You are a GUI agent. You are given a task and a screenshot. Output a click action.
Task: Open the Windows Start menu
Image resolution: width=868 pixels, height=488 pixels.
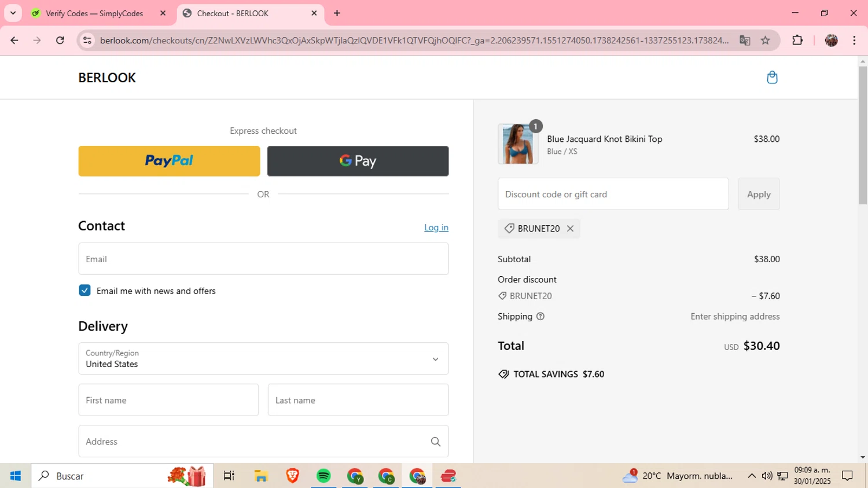pos(16,476)
